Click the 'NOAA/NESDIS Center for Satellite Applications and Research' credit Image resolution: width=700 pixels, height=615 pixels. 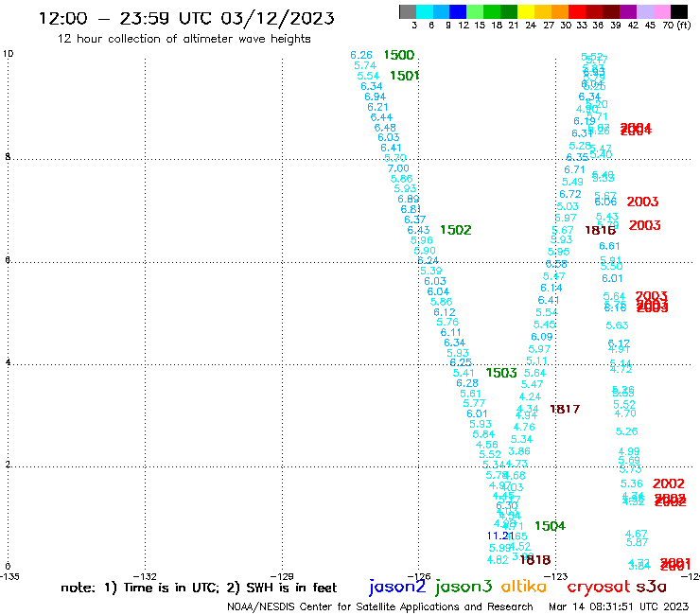pos(380,607)
